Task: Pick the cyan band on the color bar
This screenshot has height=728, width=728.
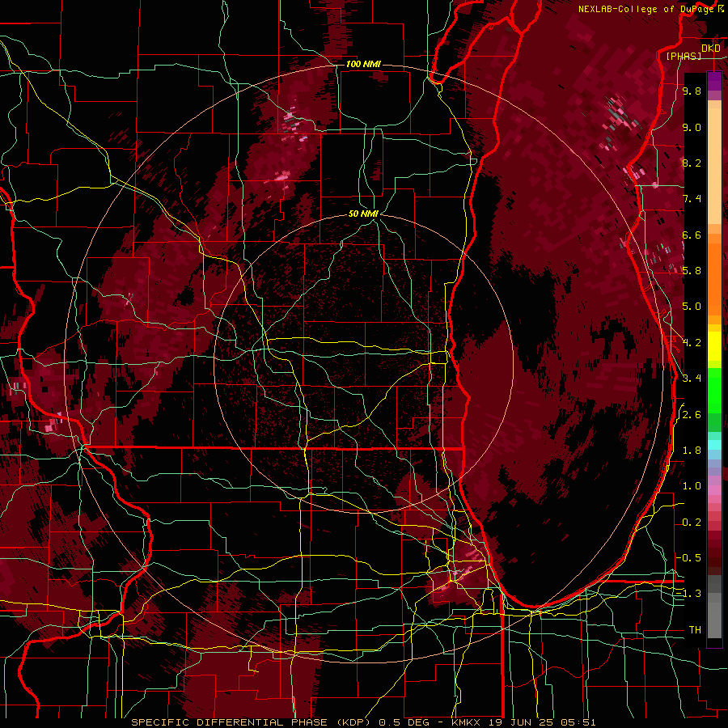Action: point(714,445)
